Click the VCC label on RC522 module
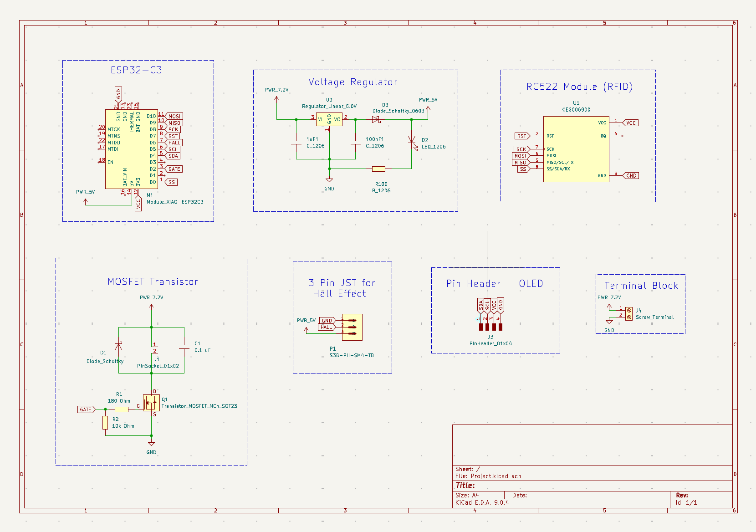The image size is (756, 532). [630, 123]
